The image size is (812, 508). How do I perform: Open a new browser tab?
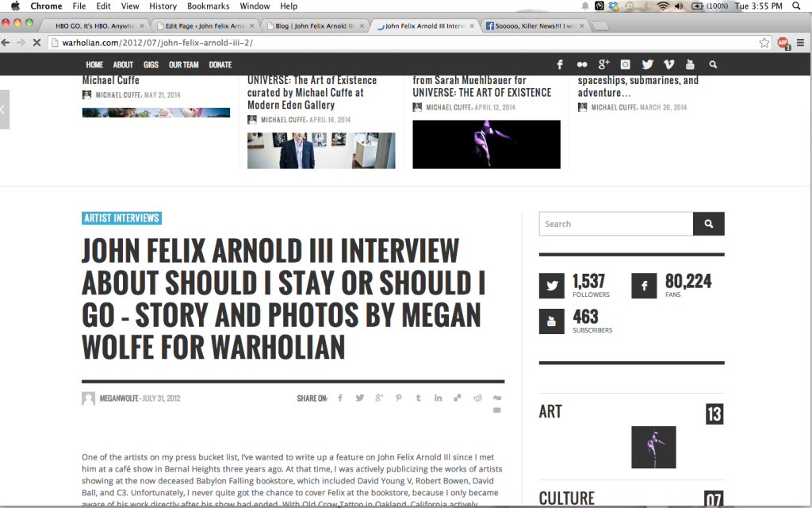[600, 26]
